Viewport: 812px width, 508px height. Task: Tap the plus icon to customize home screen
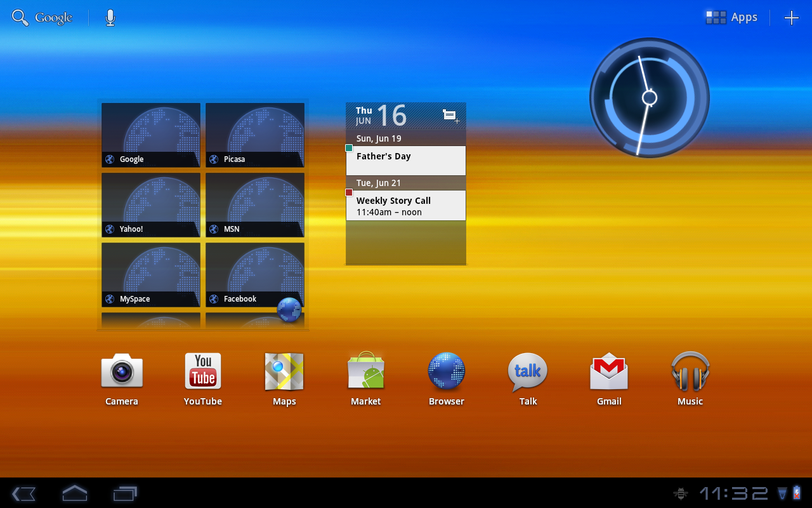pyautogui.click(x=791, y=18)
